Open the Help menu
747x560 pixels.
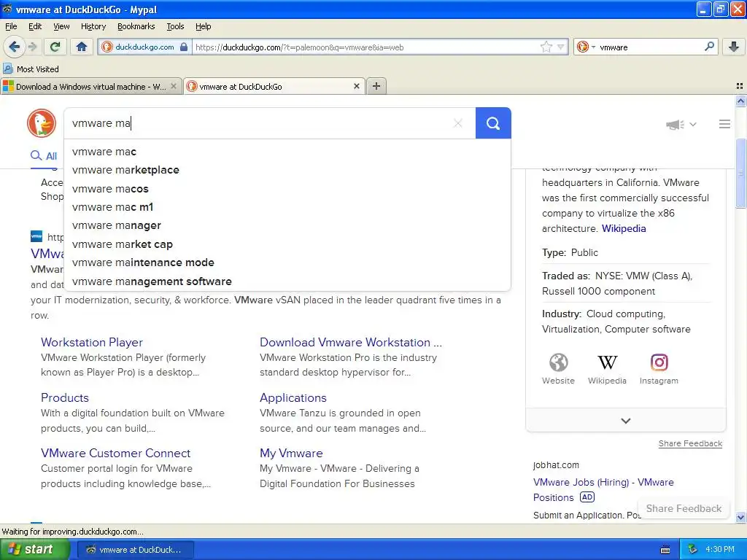(x=203, y=26)
